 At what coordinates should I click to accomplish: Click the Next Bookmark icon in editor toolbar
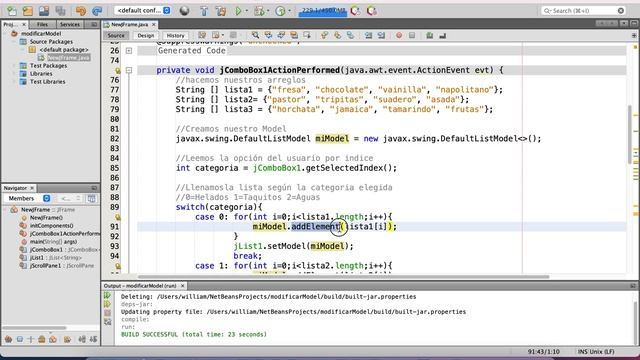point(337,36)
